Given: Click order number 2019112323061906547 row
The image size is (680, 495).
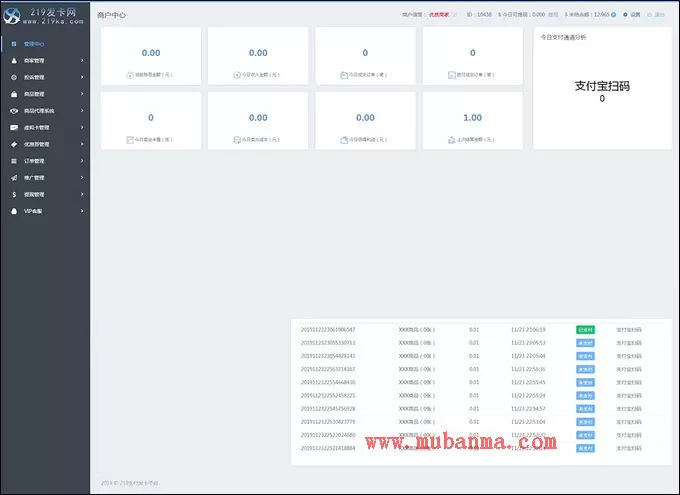Looking at the screenshot, I should coord(328,329).
